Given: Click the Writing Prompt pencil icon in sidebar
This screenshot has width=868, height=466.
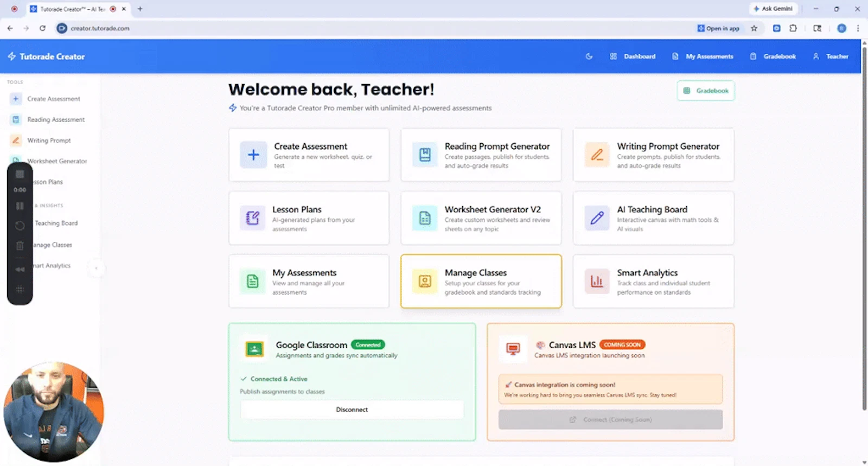Looking at the screenshot, I should [x=16, y=141].
